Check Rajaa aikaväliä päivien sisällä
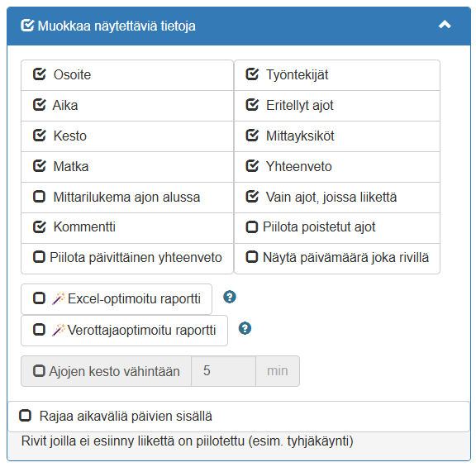This screenshot has width=476, height=467. click(x=25, y=416)
